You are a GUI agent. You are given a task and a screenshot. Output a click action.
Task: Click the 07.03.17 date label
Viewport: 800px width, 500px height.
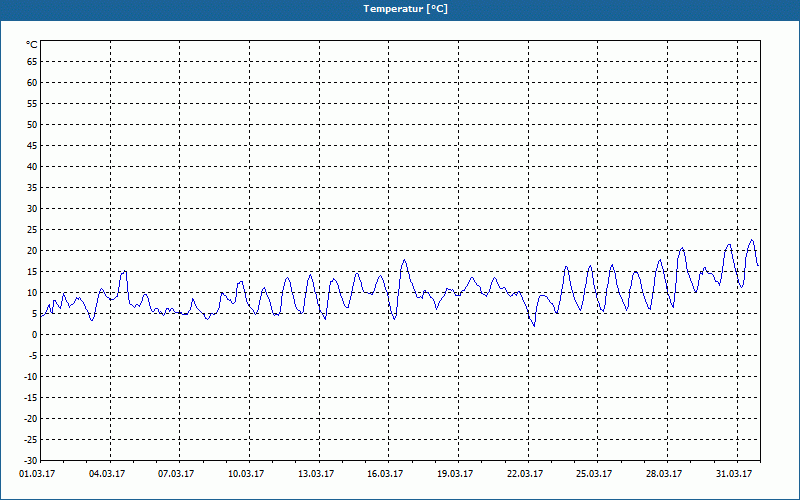point(176,474)
